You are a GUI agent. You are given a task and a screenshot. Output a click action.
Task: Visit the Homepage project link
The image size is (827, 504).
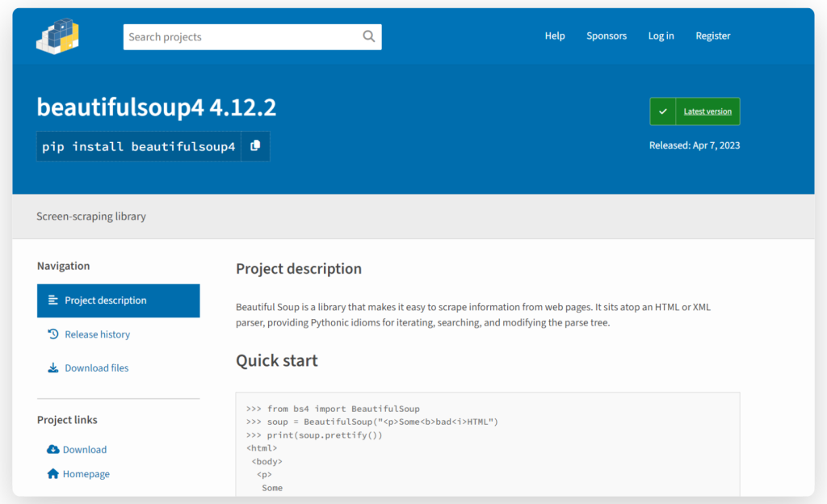point(86,473)
